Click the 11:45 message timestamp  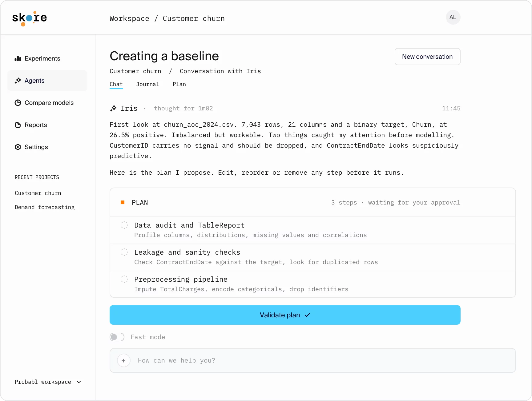451,108
